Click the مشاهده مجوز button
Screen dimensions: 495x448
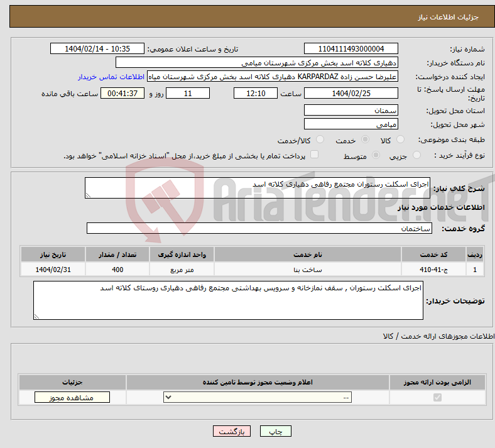72,398
